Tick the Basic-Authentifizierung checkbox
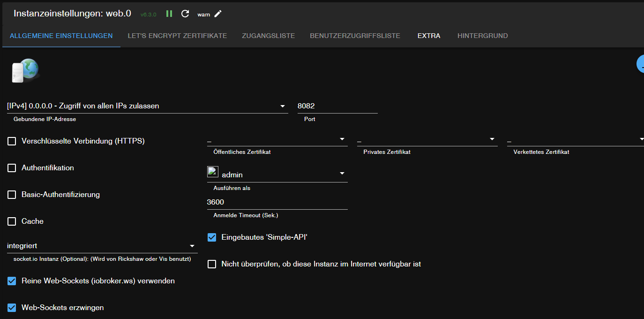 tap(12, 195)
